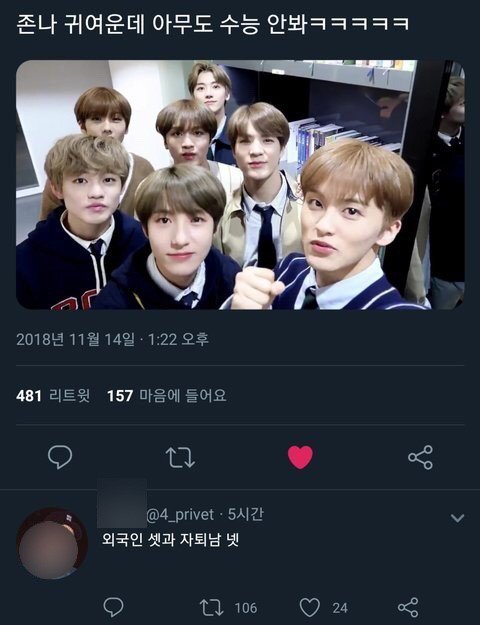Screen dimensions: 480x625
Task: Select the reply text 외국인 셋과 자퇴남 넷
Action: click(170, 539)
